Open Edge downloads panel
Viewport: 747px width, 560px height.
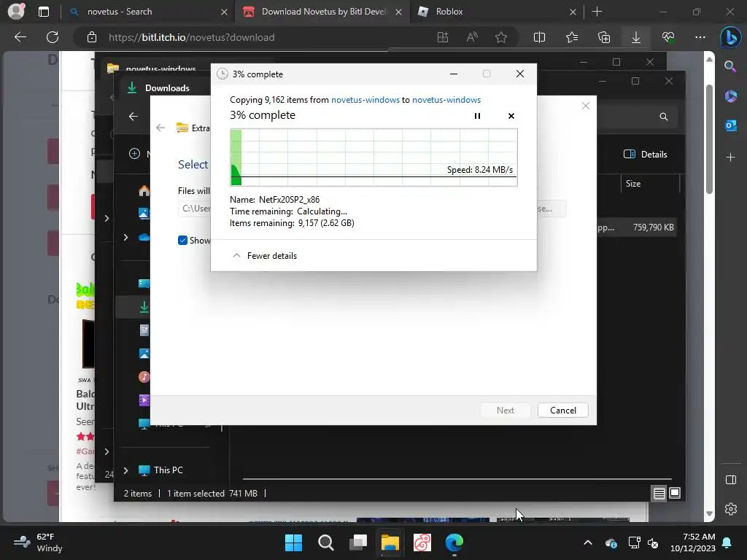(636, 37)
